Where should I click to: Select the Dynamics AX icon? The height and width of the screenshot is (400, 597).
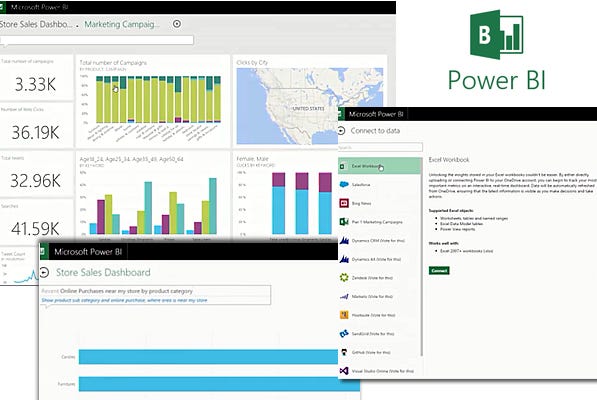point(344,259)
